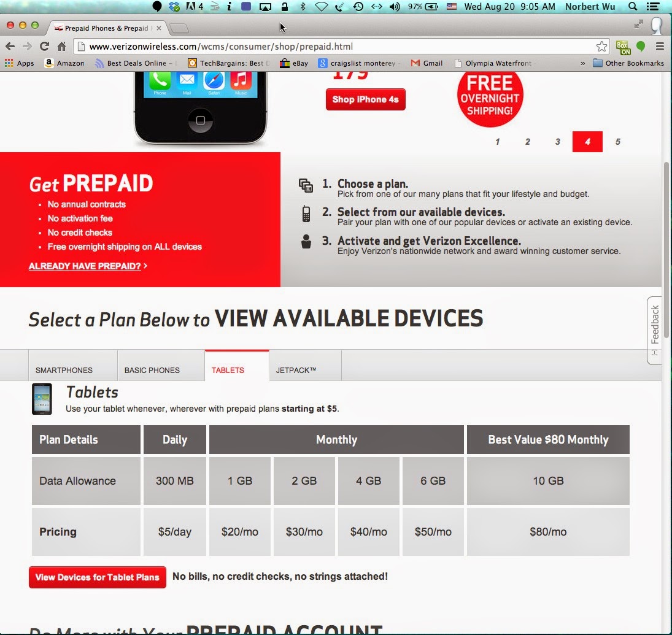
Task: Click View Devices for Tablet Plans button
Action: coord(98,577)
